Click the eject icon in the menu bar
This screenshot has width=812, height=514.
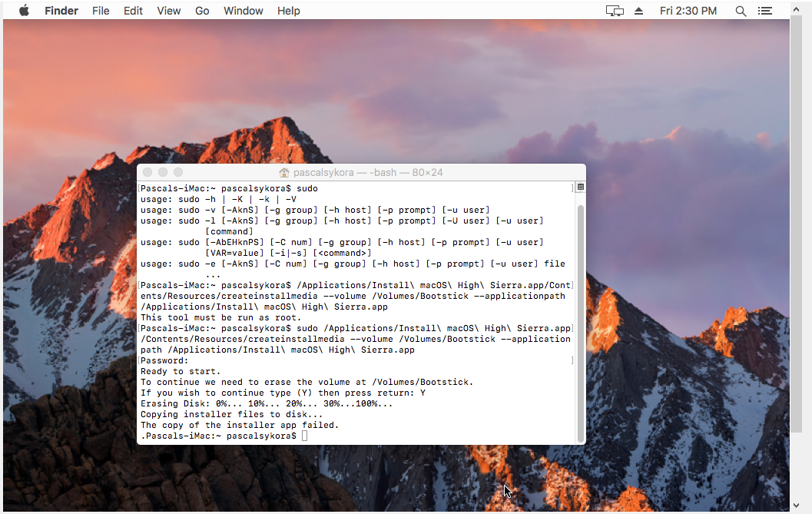638,11
